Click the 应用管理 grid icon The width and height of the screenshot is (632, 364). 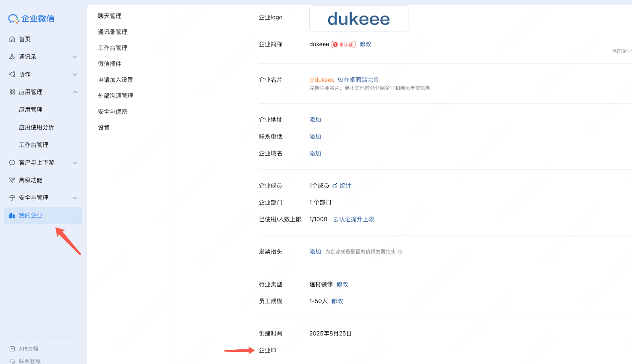[x=12, y=92]
